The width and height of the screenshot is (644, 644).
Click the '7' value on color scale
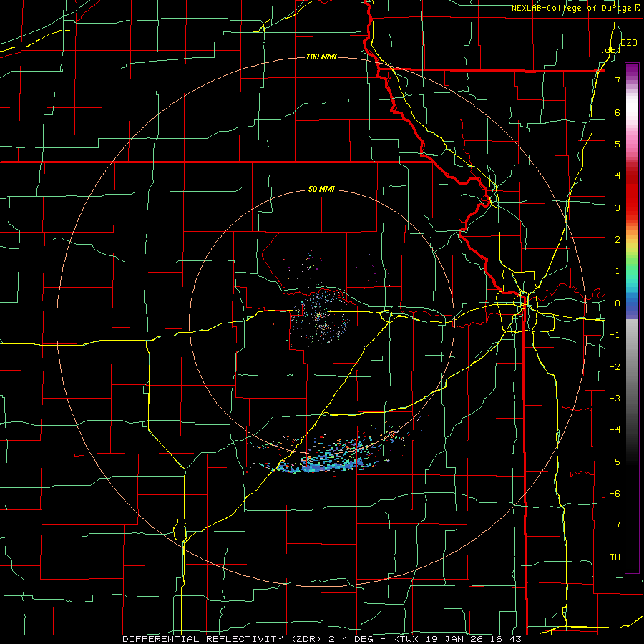(x=618, y=80)
